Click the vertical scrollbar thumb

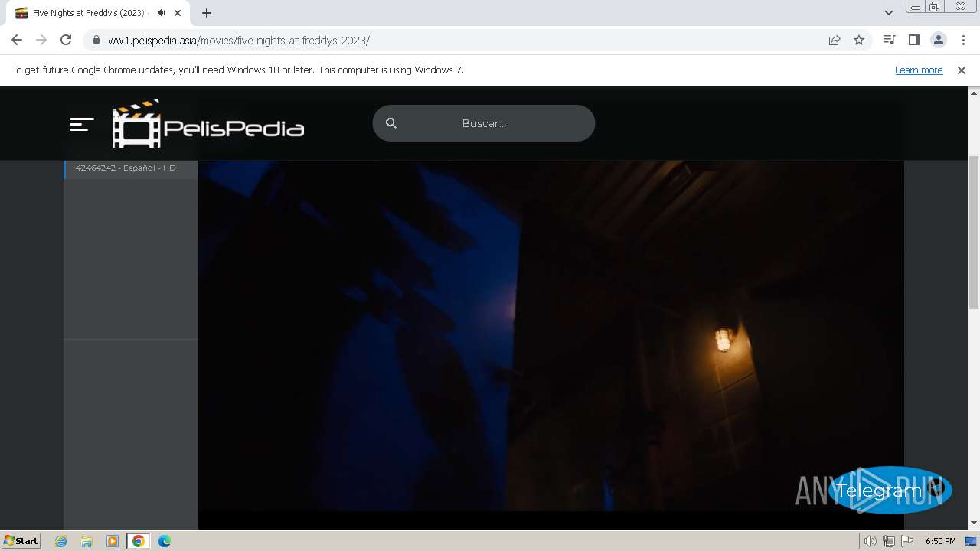974,232
